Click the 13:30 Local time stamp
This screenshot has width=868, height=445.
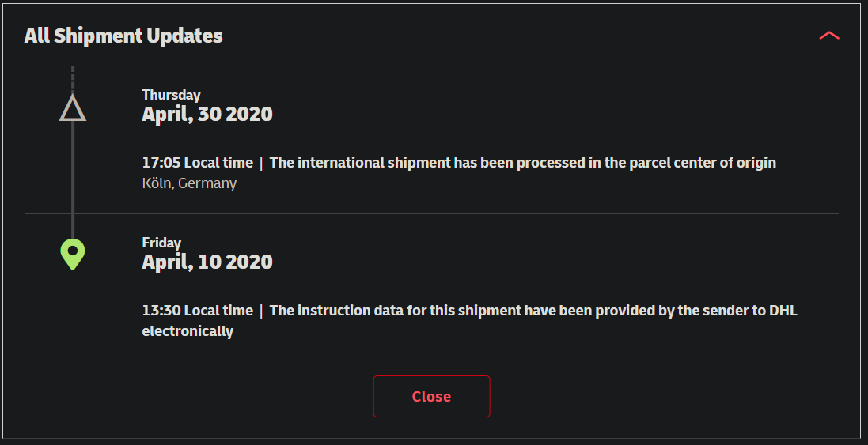coord(198,311)
